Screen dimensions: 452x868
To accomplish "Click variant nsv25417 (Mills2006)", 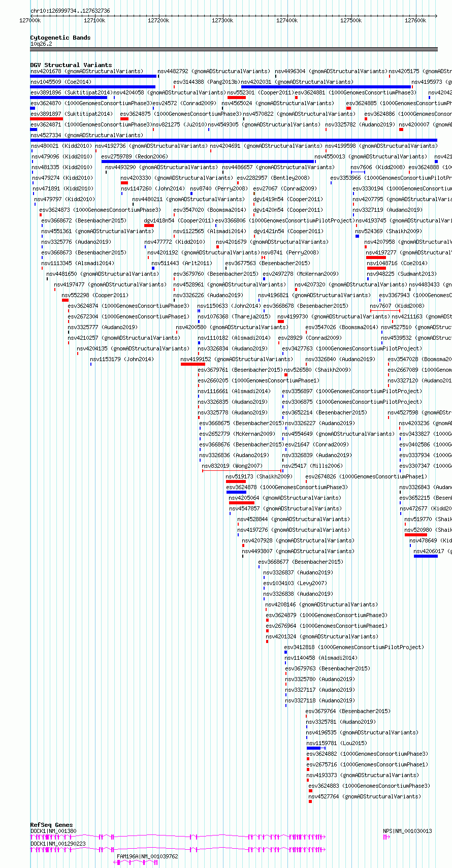I will pos(312,466).
